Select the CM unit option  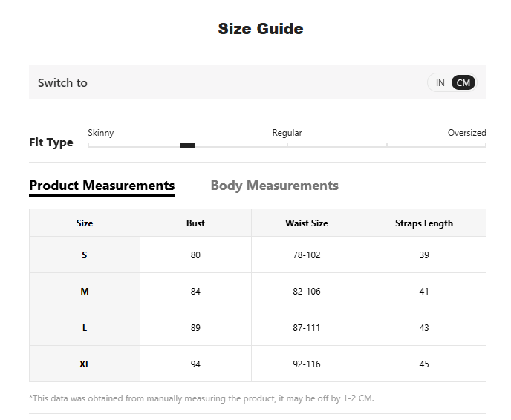pyautogui.click(x=463, y=83)
